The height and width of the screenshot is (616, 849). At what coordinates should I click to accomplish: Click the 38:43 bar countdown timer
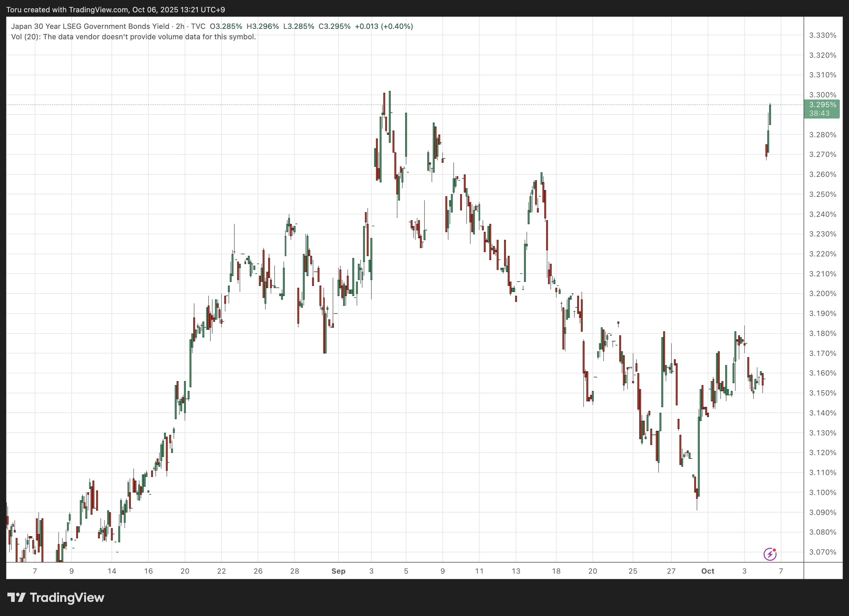coord(819,113)
